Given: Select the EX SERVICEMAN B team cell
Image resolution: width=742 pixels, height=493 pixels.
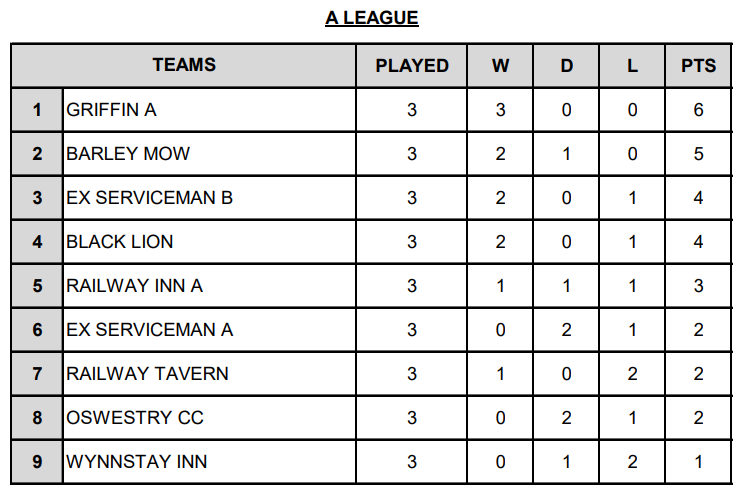Looking at the screenshot, I should (149, 198).
